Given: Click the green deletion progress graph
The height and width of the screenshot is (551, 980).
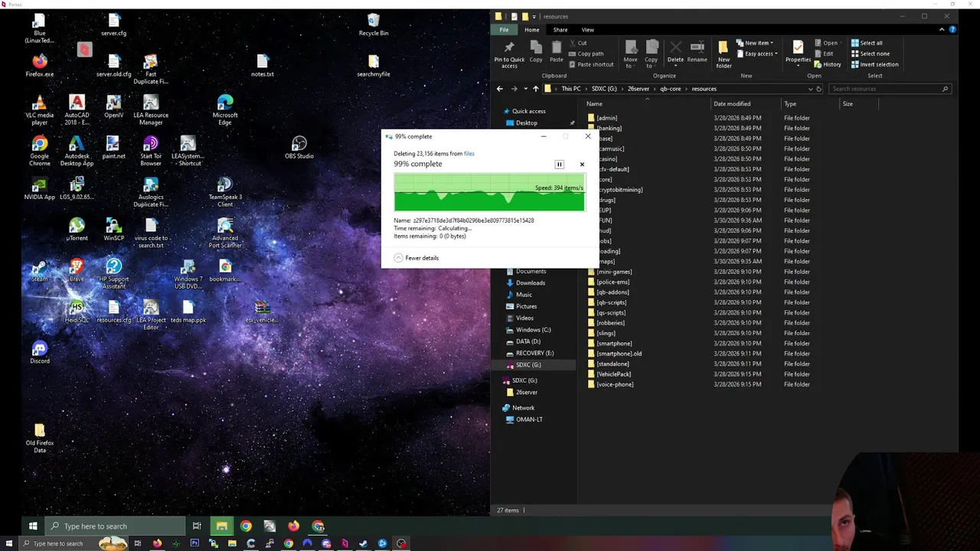Looking at the screenshot, I should pos(490,192).
